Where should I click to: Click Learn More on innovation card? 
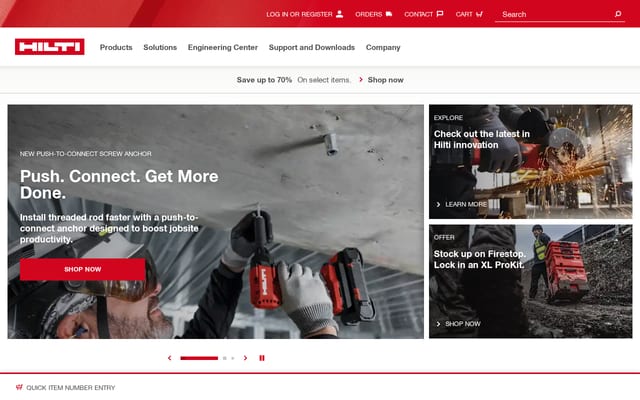(x=466, y=204)
